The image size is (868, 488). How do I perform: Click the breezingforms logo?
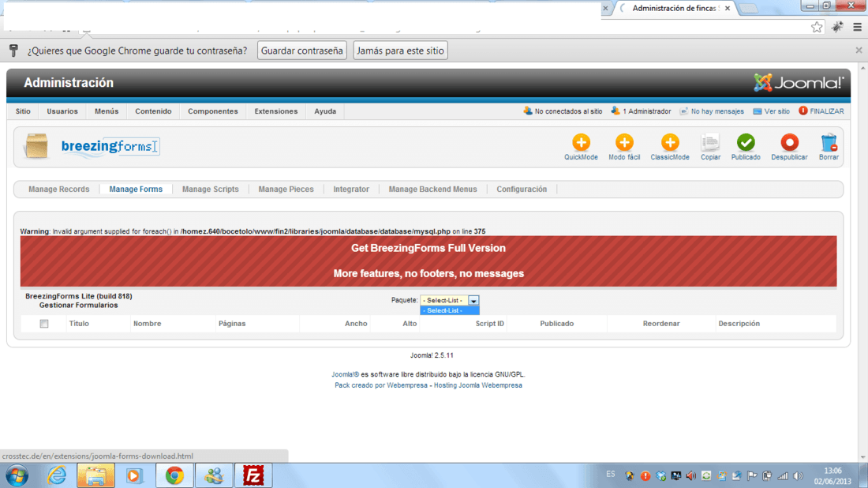110,146
